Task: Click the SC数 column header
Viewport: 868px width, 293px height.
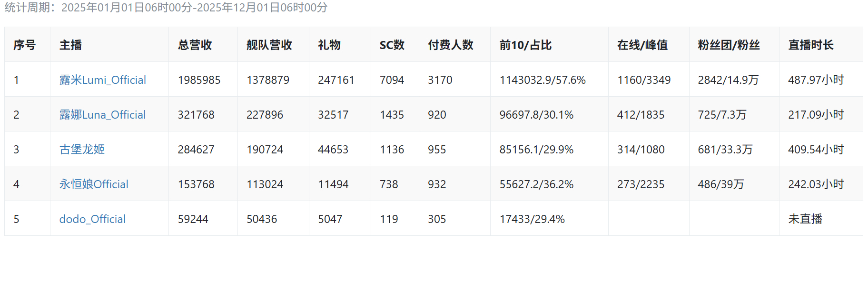Action: pyautogui.click(x=392, y=45)
